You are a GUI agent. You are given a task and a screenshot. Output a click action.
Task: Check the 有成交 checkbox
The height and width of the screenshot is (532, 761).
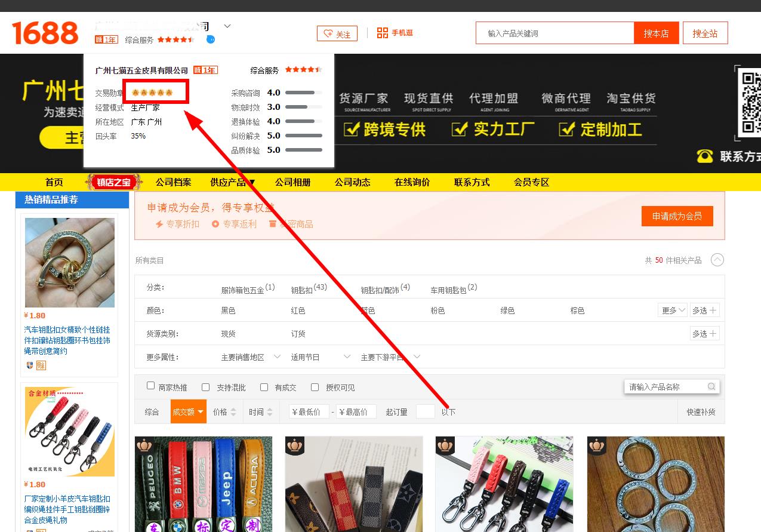pos(264,387)
